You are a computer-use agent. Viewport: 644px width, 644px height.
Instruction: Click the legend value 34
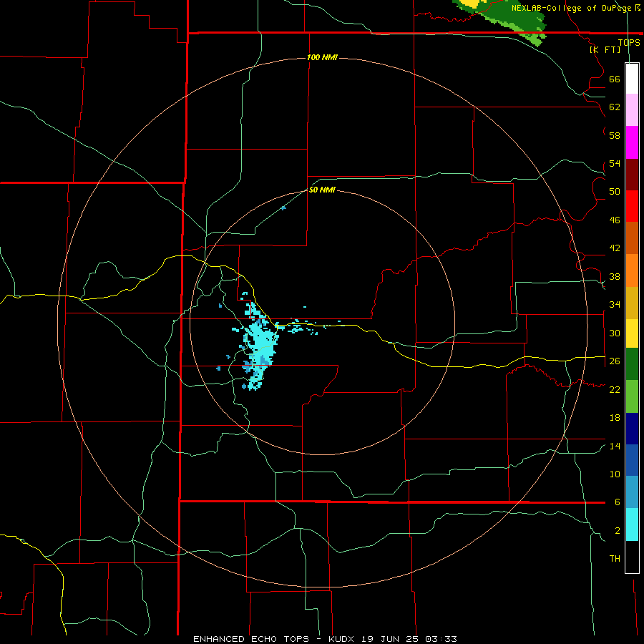coord(615,305)
